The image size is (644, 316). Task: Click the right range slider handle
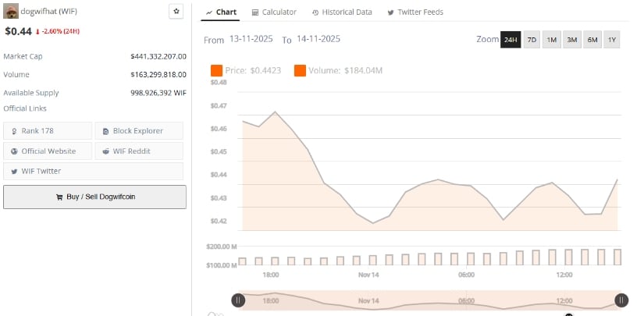[621, 300]
